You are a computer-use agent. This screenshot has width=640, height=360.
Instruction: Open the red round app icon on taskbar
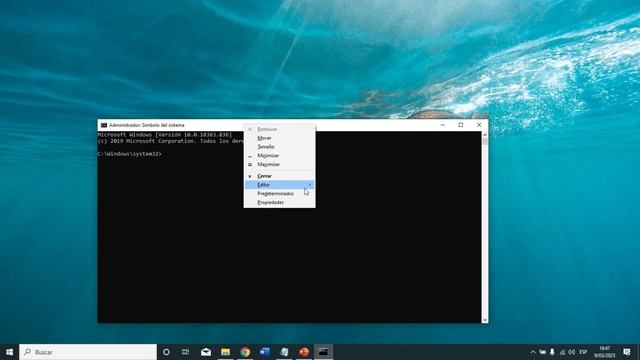(304, 352)
